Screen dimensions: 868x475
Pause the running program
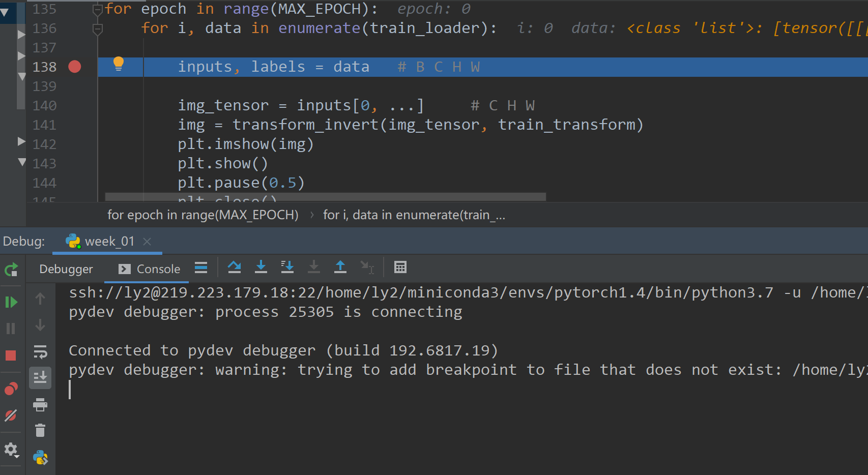[x=11, y=329]
